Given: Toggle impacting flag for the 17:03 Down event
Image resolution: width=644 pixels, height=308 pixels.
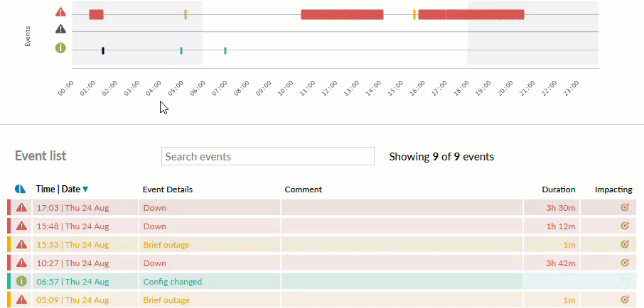Looking at the screenshot, I should point(625,207).
